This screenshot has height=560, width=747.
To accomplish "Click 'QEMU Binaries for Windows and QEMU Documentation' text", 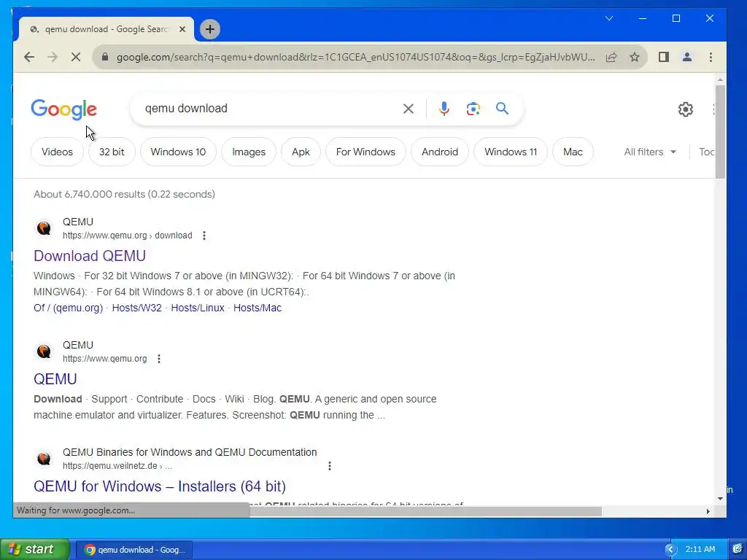I will coord(190,452).
